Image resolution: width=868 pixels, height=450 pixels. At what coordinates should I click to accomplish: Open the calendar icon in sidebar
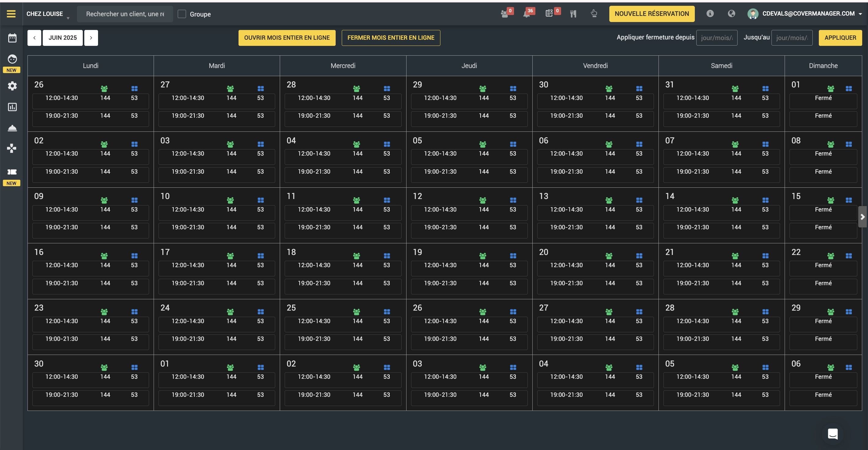pos(12,38)
